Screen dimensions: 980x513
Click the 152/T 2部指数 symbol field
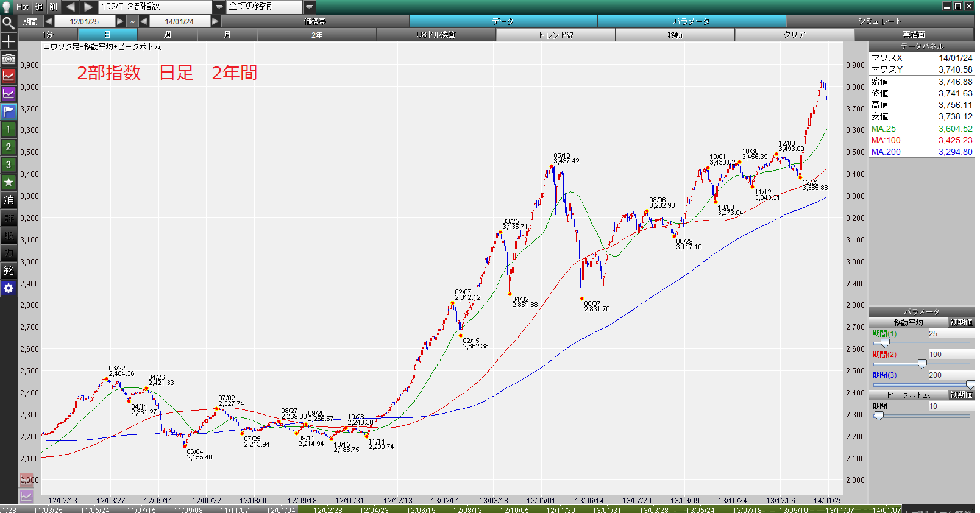pos(155,7)
